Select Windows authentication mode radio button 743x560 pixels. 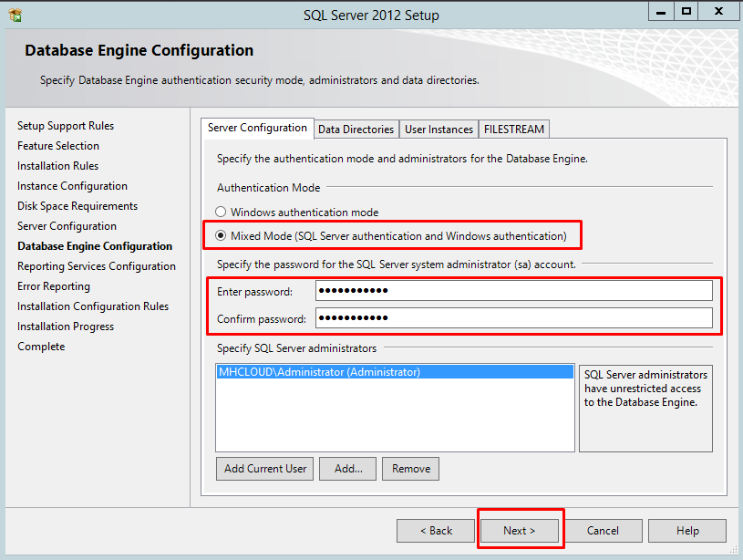pyautogui.click(x=221, y=212)
